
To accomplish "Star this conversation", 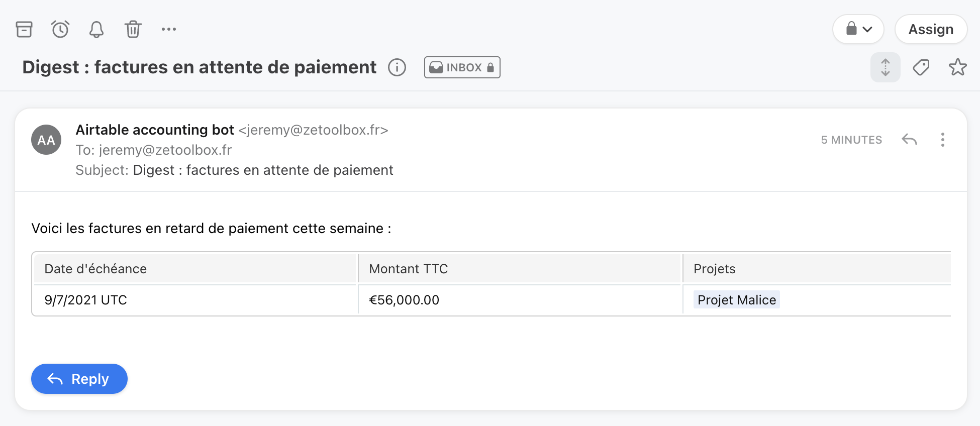I will [x=957, y=67].
